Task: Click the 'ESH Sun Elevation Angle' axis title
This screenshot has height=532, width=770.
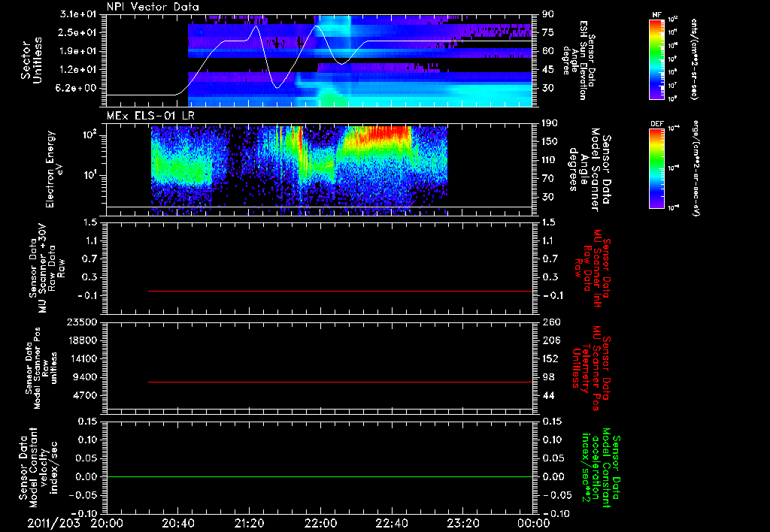Action: (579, 60)
